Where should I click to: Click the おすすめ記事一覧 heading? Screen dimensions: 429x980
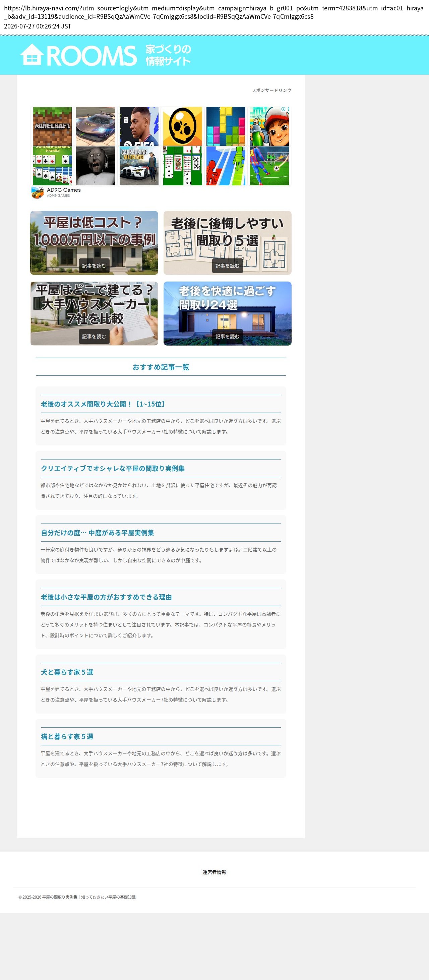pyautogui.click(x=161, y=367)
